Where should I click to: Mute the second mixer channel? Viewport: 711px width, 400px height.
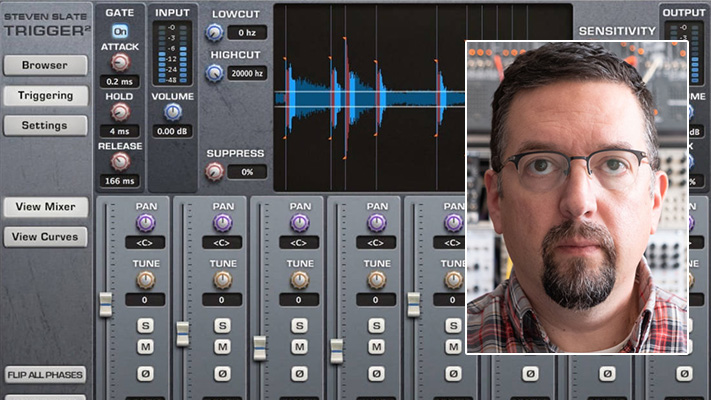(x=222, y=346)
